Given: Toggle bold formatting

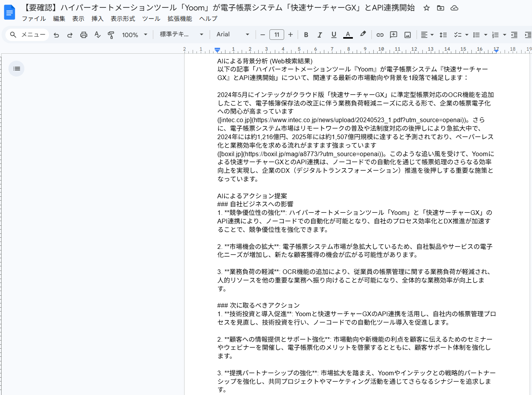Looking at the screenshot, I should point(306,35).
